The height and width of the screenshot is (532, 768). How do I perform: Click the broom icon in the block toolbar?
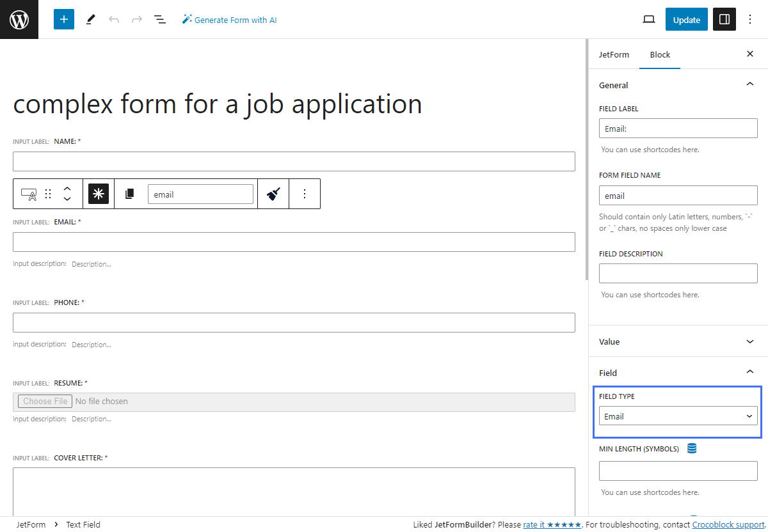(273, 193)
